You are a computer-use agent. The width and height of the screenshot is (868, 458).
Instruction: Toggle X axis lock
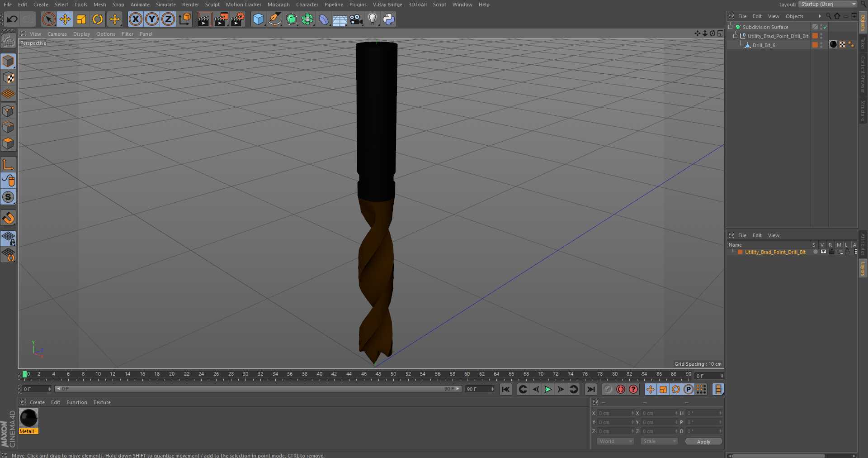135,19
